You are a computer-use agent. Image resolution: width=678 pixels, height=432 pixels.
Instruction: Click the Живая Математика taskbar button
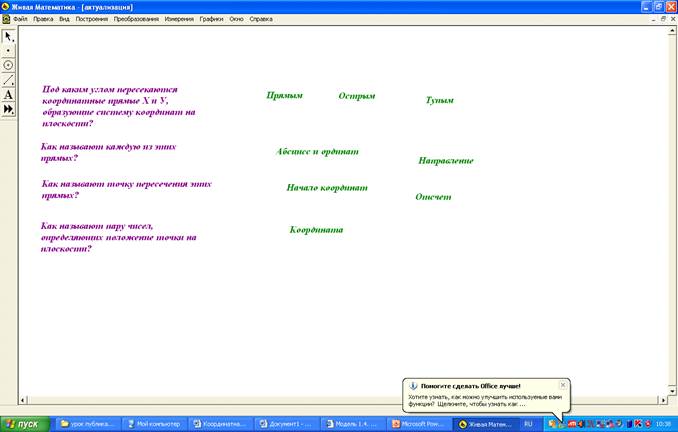click(x=485, y=424)
